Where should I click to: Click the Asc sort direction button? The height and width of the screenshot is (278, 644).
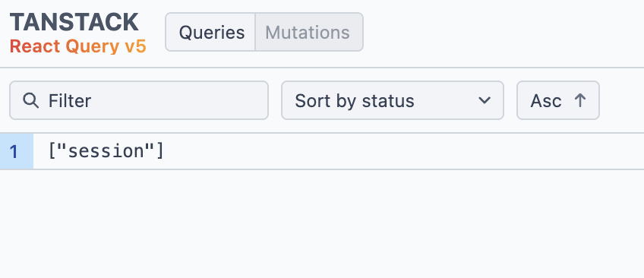(x=558, y=100)
